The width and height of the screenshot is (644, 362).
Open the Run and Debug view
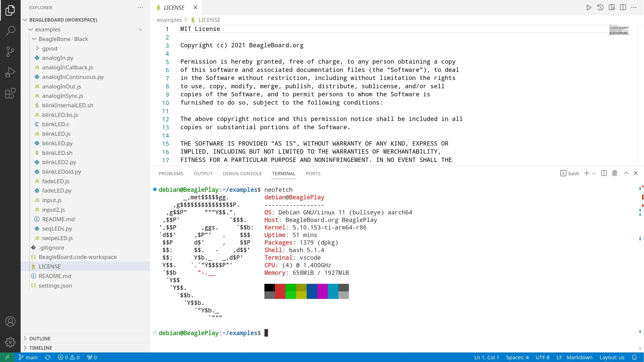point(10,72)
